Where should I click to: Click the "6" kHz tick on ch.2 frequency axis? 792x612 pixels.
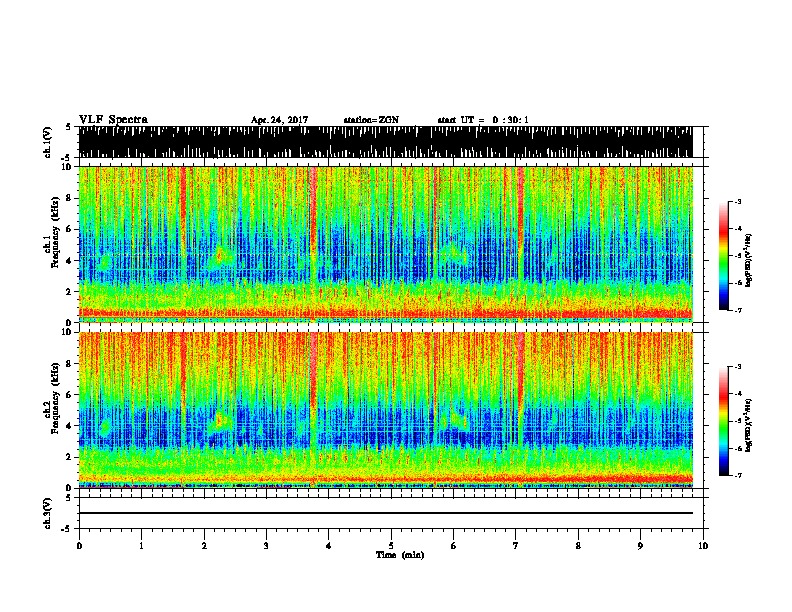[x=70, y=395]
